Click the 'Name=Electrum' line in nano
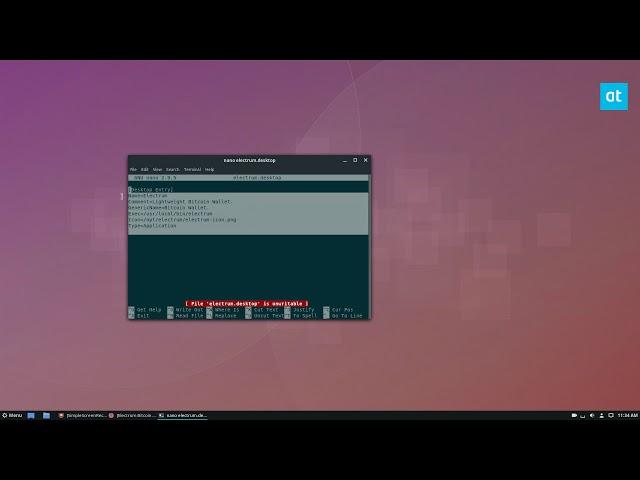The image size is (640, 480). [148, 196]
